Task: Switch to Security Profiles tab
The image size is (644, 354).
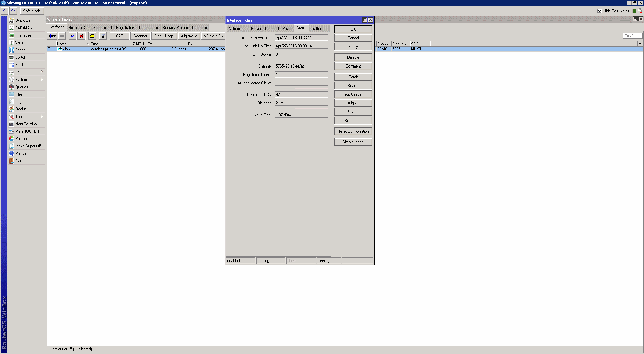Action: (x=175, y=28)
